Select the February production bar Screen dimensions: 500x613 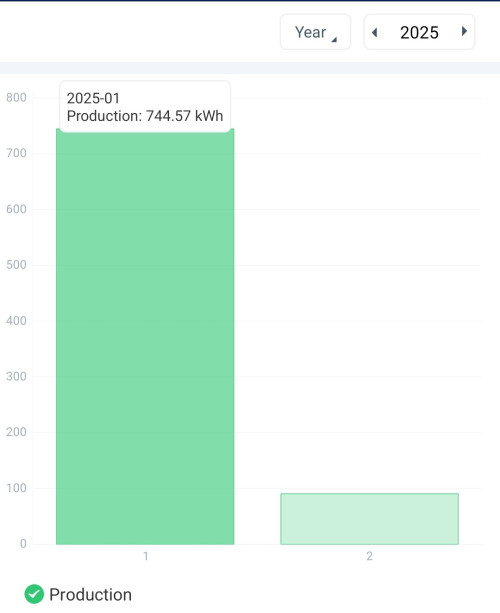pyautogui.click(x=369, y=519)
